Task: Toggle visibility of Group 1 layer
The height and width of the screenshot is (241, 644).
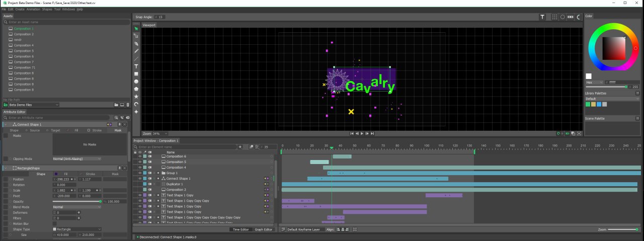Action: tap(140, 173)
